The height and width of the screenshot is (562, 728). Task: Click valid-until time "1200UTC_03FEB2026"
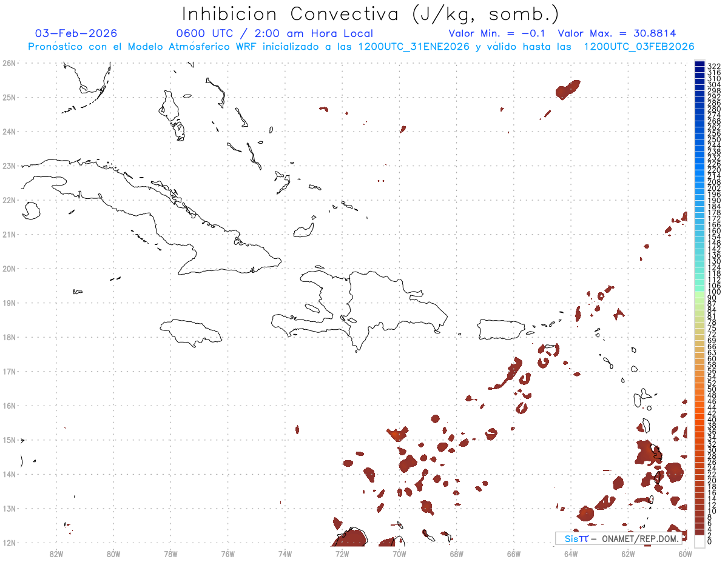(639, 47)
